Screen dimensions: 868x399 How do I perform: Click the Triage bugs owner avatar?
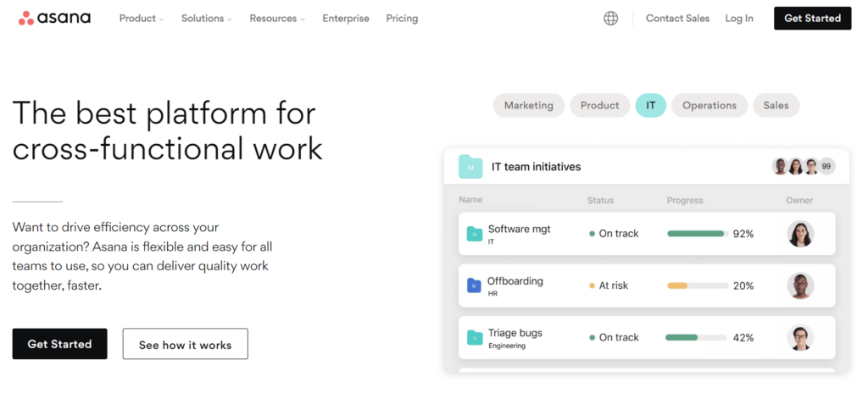tap(800, 337)
